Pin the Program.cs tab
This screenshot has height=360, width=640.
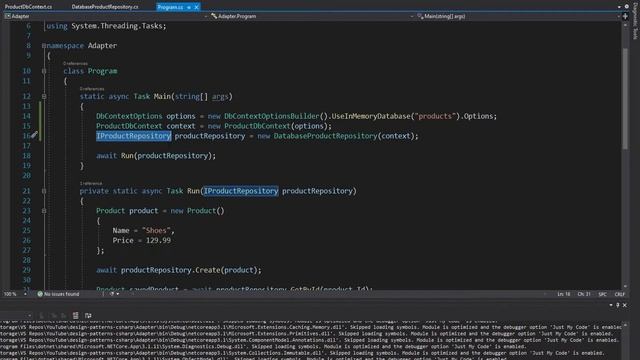tap(189, 7)
